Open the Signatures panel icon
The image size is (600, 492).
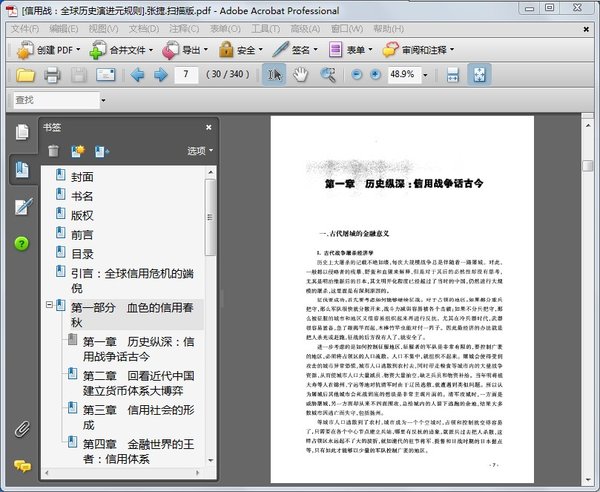pos(22,206)
